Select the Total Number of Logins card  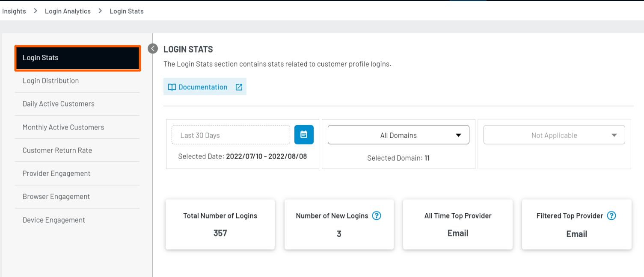(220, 224)
